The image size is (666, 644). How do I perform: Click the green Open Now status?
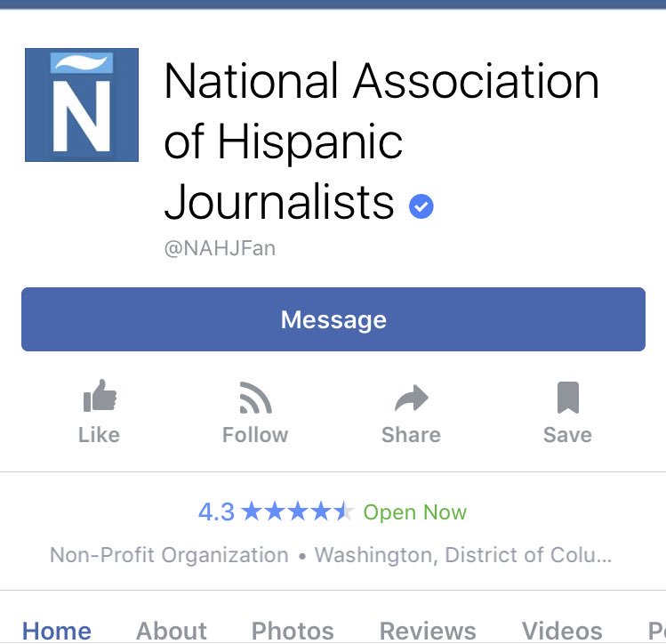pos(415,511)
